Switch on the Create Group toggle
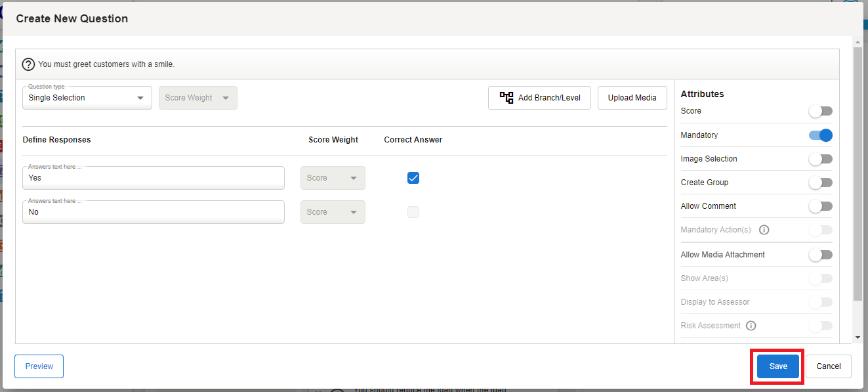 pos(820,183)
